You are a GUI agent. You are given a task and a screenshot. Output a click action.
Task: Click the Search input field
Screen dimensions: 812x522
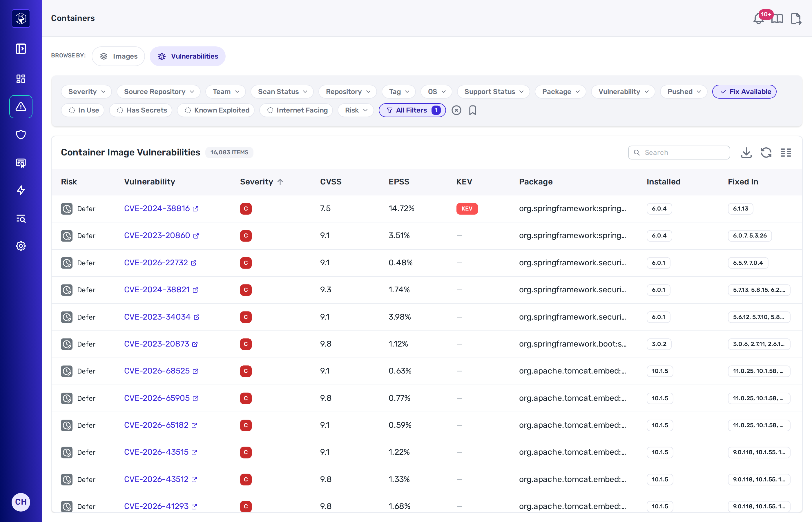click(679, 153)
